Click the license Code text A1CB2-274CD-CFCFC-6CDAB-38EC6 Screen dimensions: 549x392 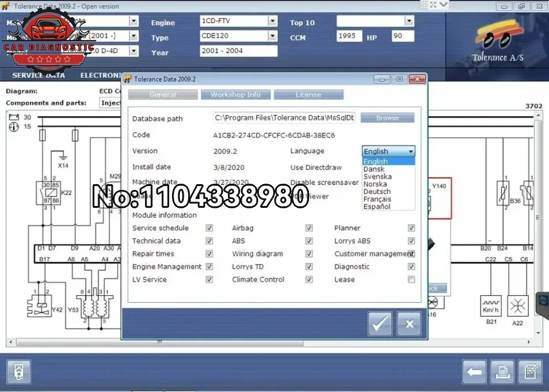(274, 135)
